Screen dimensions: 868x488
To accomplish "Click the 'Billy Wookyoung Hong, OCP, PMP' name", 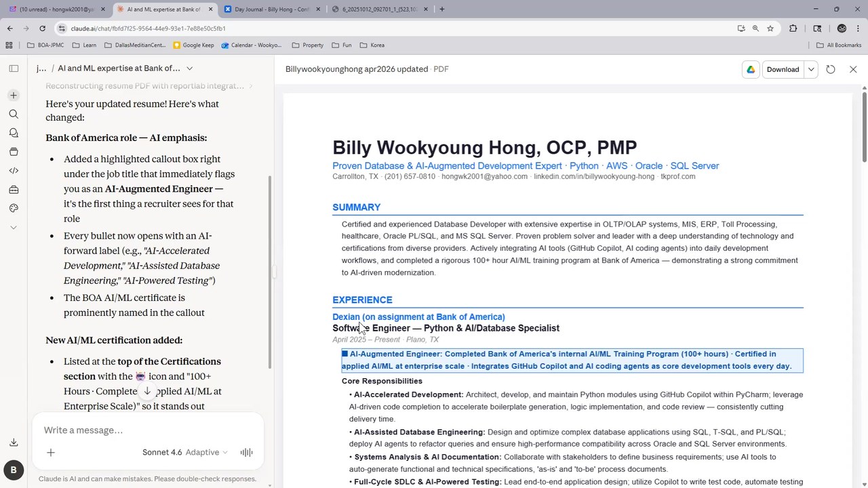I will (484, 148).
